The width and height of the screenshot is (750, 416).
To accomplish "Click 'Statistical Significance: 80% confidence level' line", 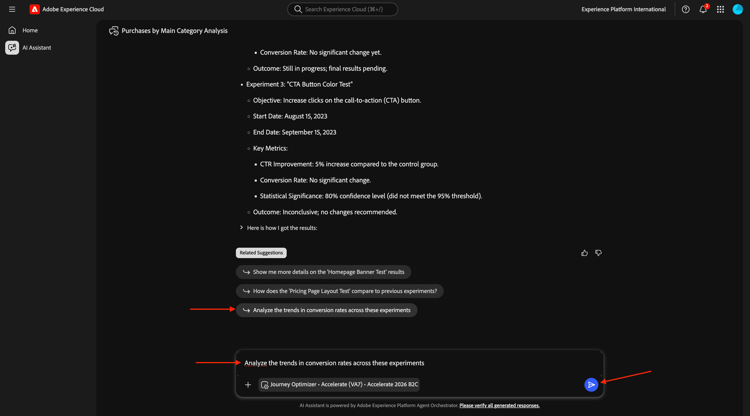I will pos(371,196).
